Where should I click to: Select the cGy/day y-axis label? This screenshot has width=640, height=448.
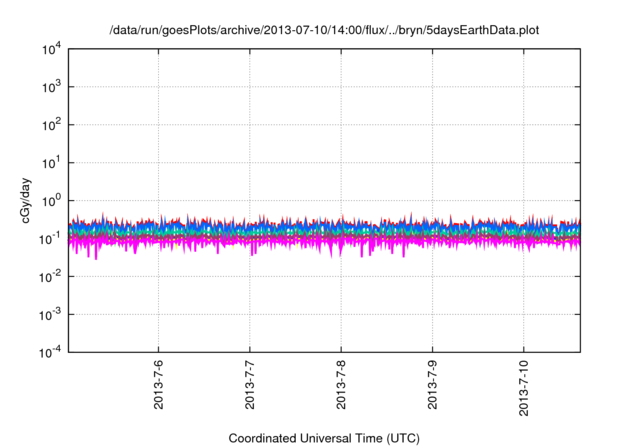pyautogui.click(x=26, y=201)
